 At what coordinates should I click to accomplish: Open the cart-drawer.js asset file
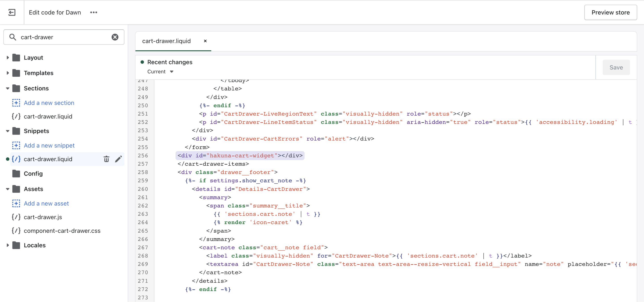pos(43,217)
